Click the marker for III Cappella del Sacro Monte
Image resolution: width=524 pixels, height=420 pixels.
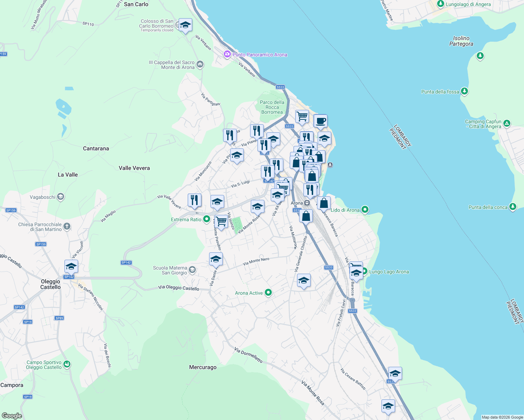click(x=200, y=64)
